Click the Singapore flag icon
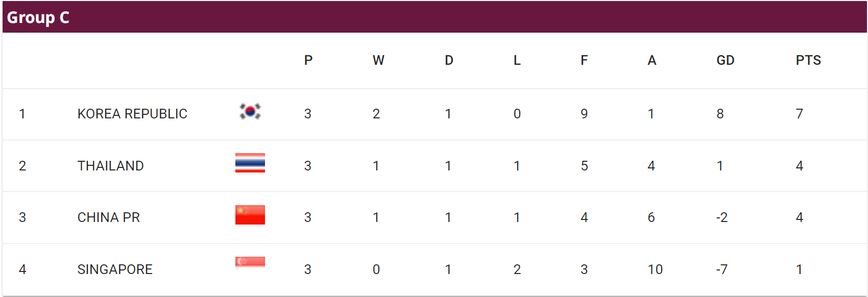Screen dimensions: 868x297 [250, 262]
